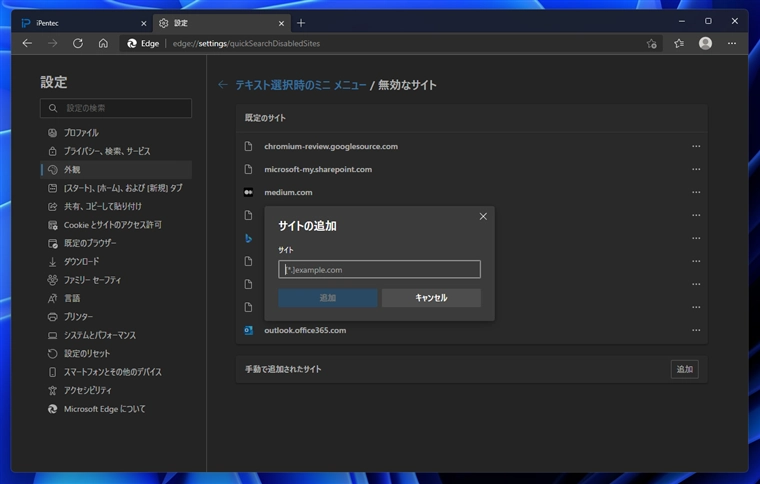Go back with the browser back arrow
This screenshot has width=760, height=484.
[x=27, y=43]
